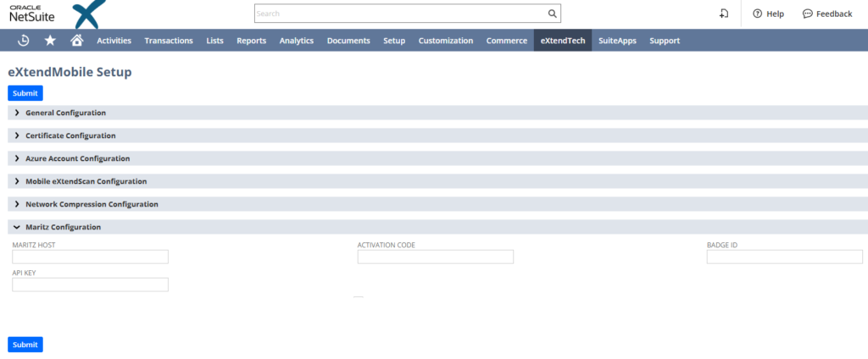868x359 pixels.
Task: Open the Reports menu
Action: (x=251, y=41)
